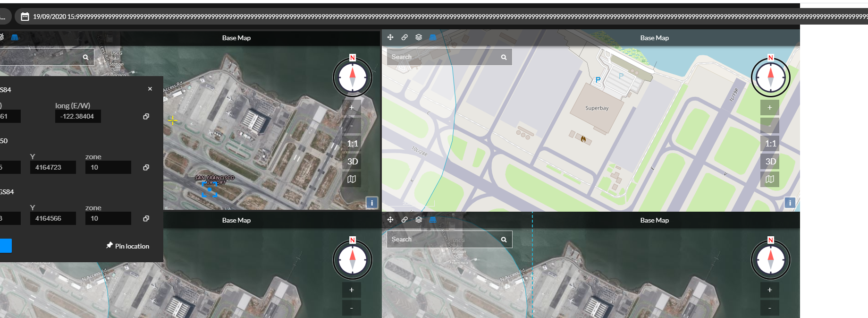The height and width of the screenshot is (318, 868).
Task: Click the fire station marker near Superbay
Action: pos(583,139)
